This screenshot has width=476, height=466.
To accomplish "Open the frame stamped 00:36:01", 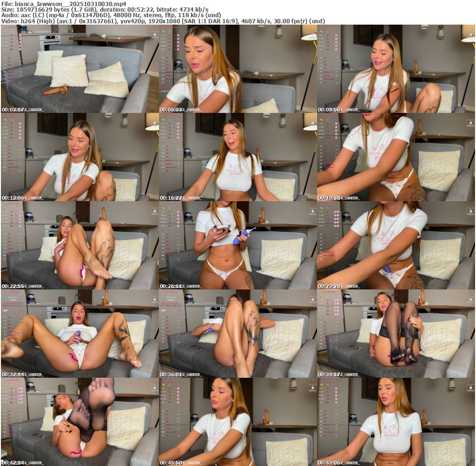I will pos(238,334).
